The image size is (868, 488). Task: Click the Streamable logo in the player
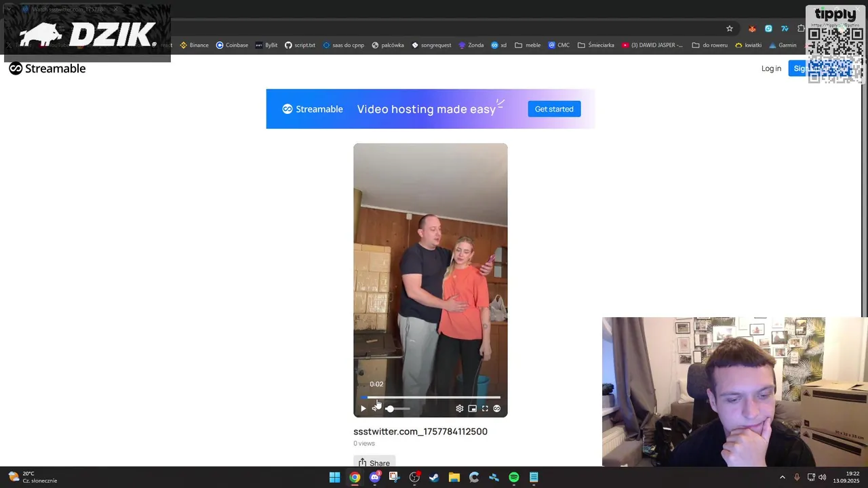tap(497, 409)
